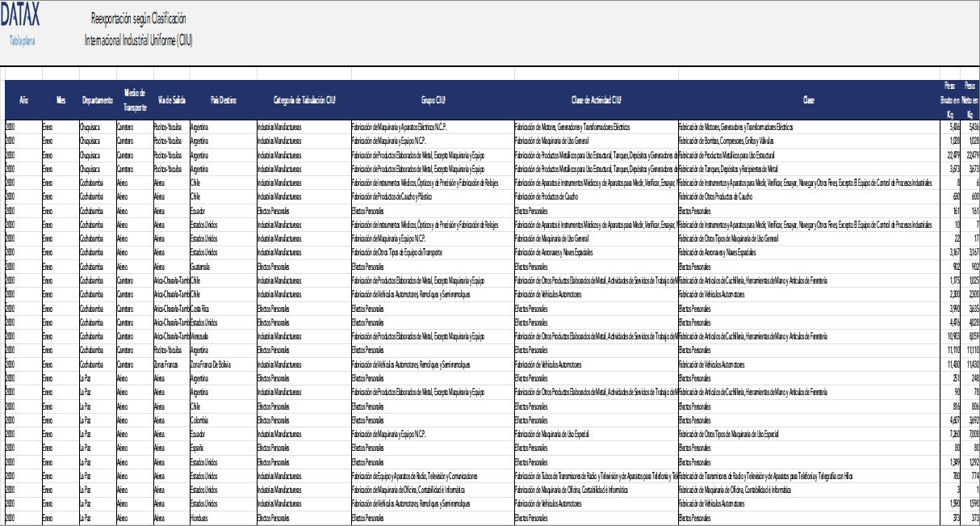Open the Tabla plana view link
Viewport: 980px width, 526px height.
pos(23,39)
